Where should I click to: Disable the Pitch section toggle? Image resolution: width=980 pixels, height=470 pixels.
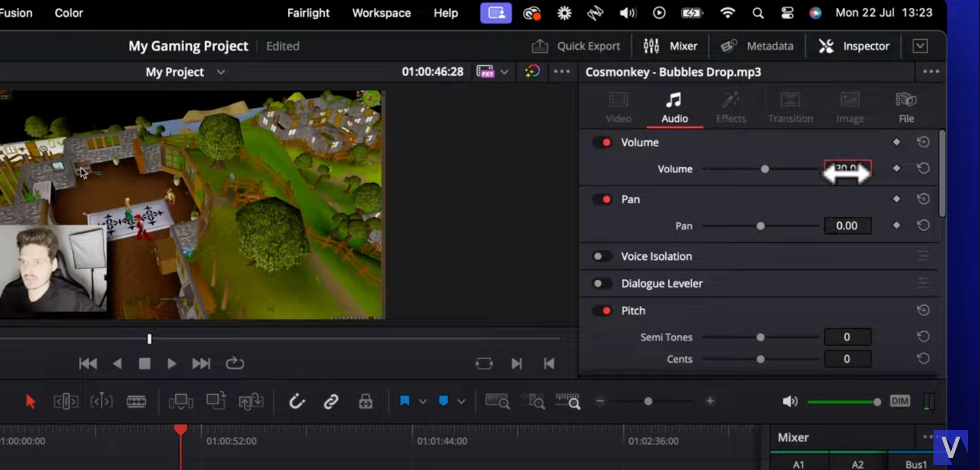click(x=603, y=311)
